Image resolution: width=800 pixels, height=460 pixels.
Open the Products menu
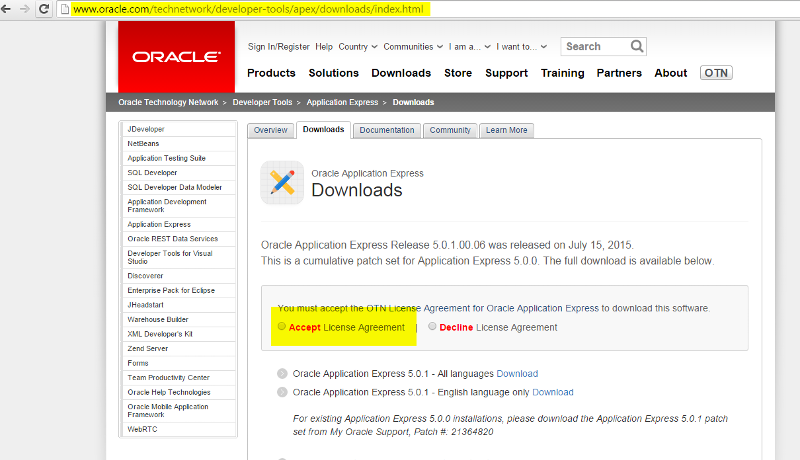271,73
